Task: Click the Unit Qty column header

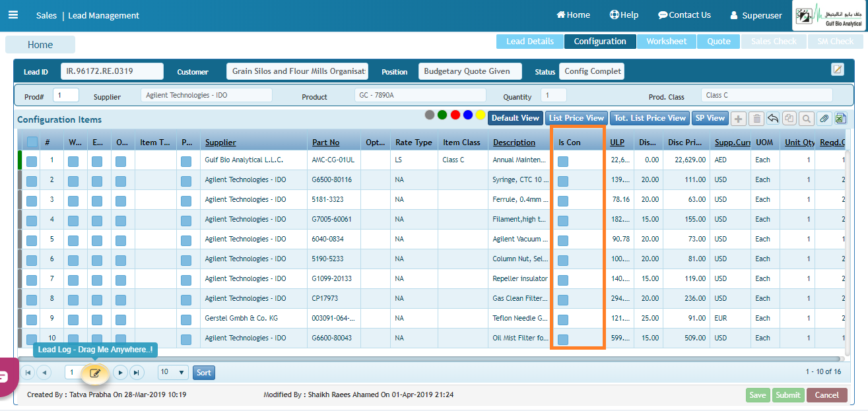Action: [799, 142]
